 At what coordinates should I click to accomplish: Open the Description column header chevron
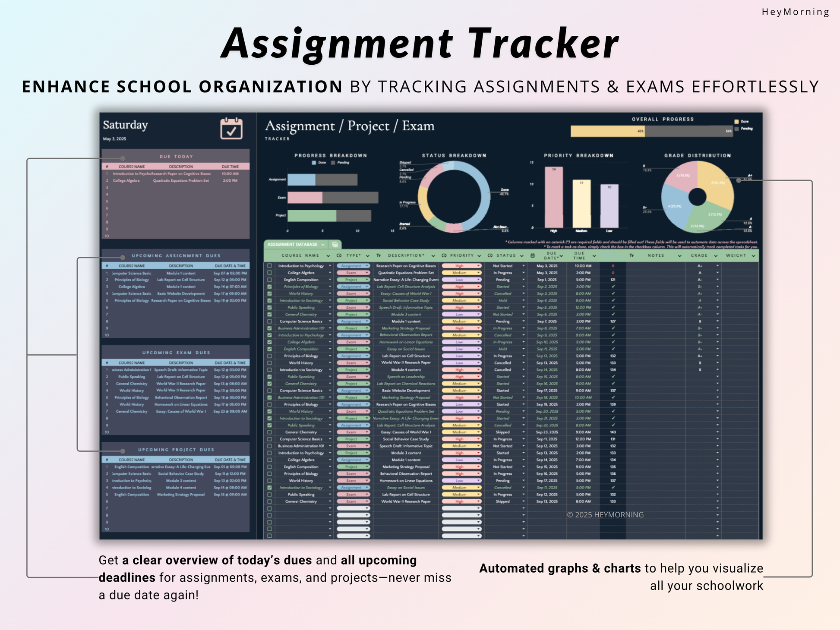433,256
